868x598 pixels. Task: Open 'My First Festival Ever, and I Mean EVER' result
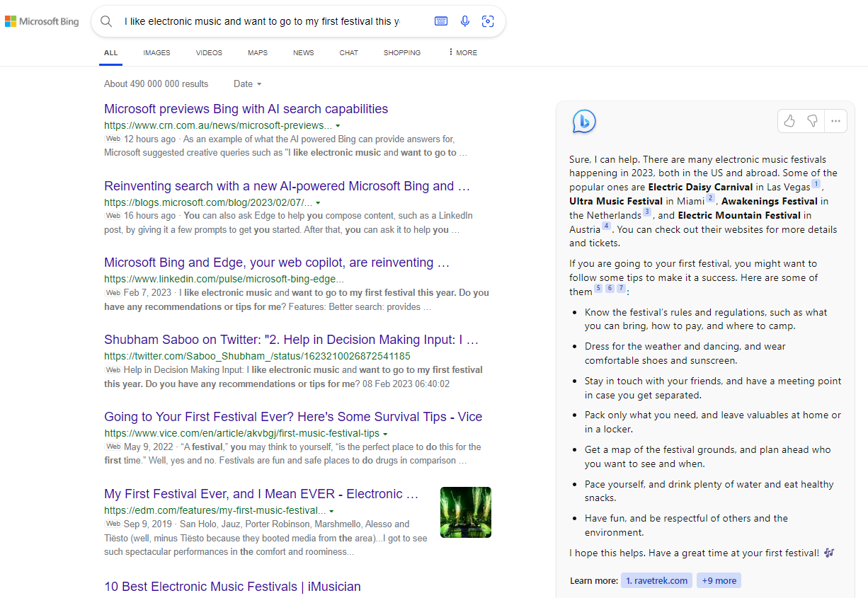click(x=261, y=494)
